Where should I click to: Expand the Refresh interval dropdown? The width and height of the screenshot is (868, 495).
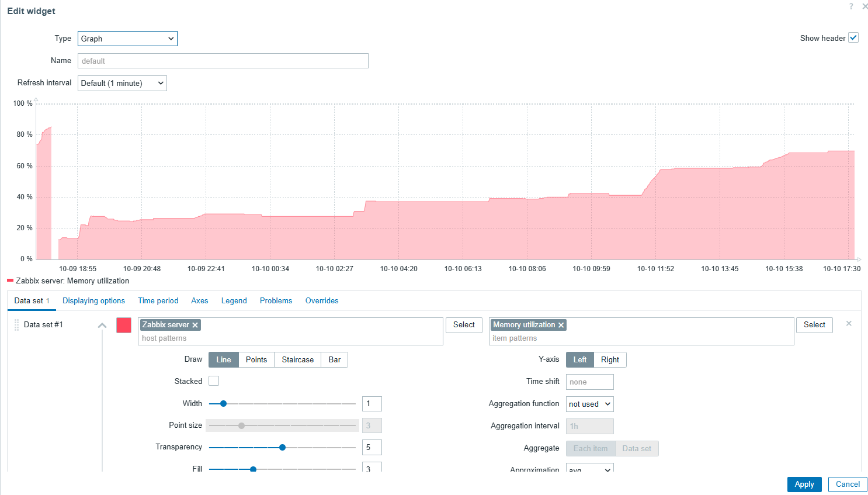[x=122, y=83]
